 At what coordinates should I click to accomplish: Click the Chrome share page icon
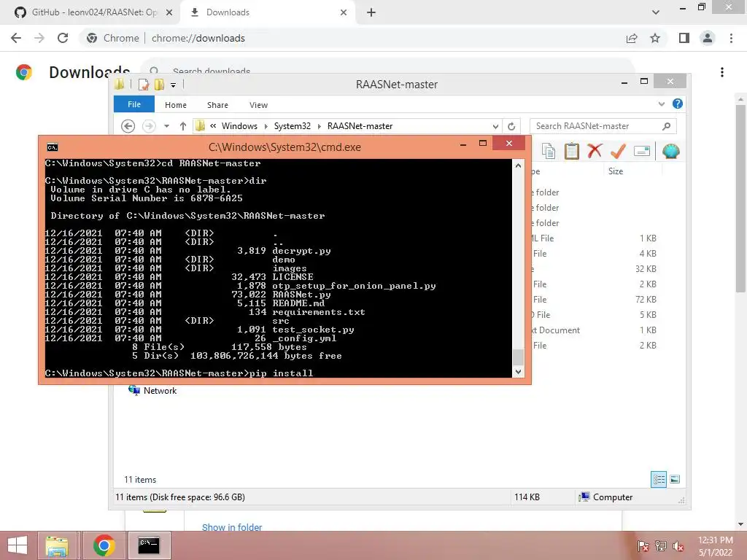[x=632, y=38]
